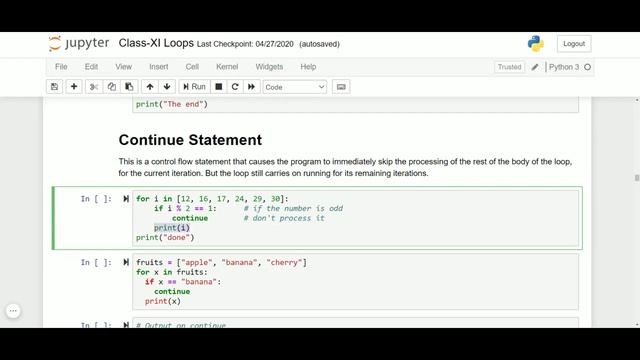Screen dimensions: 640x360
Task: Click the highlighted print(i) text
Action: 172,228
